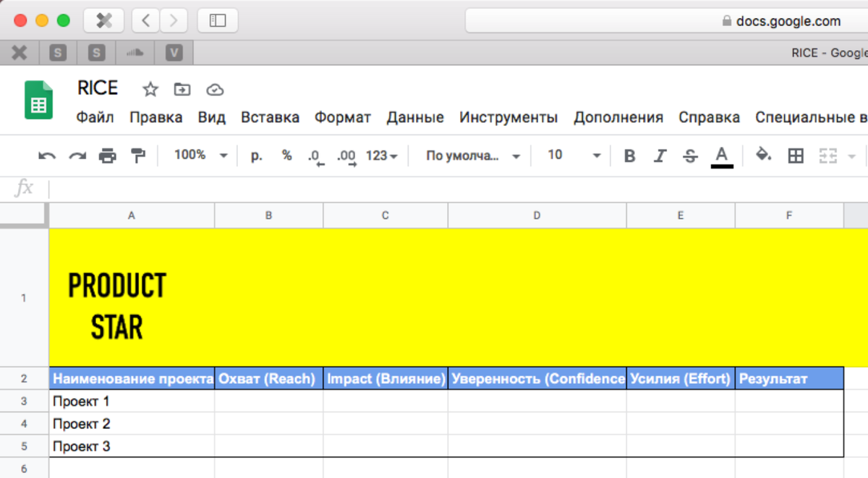This screenshot has height=478, width=868.
Task: Open the 123 number format dropdown
Action: [x=381, y=155]
